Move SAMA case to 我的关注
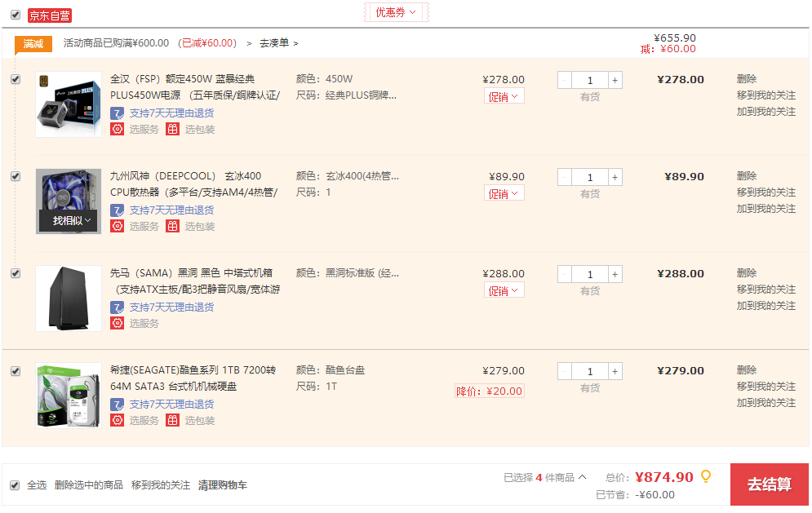Viewport: 812px width, 513px height. click(x=766, y=290)
